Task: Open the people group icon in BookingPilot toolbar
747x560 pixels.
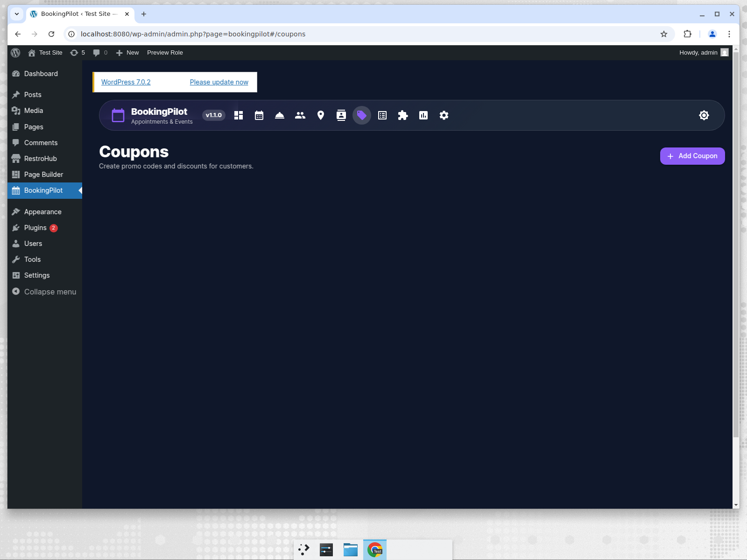Action: [x=300, y=115]
